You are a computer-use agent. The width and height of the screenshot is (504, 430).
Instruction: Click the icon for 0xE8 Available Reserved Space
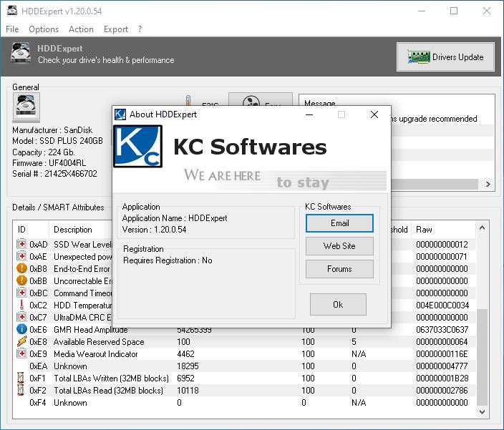click(x=21, y=341)
